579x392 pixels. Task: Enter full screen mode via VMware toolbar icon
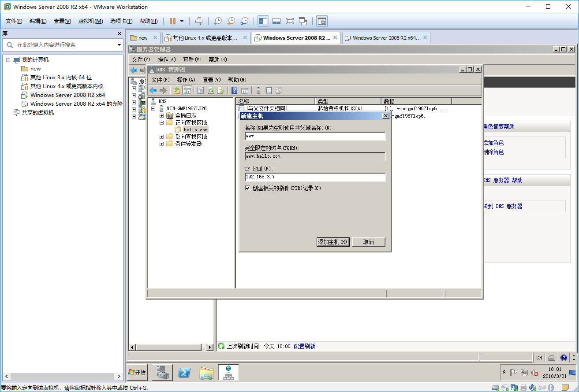click(x=290, y=21)
